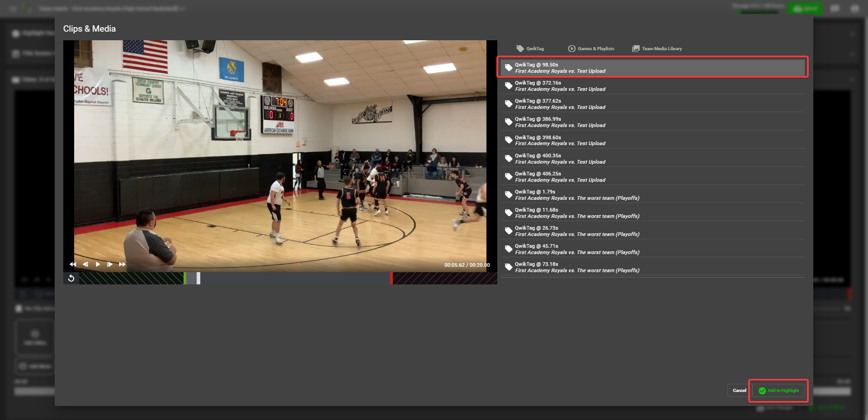Cancel the Clips & Media dialog
The height and width of the screenshot is (420, 868).
coord(739,391)
